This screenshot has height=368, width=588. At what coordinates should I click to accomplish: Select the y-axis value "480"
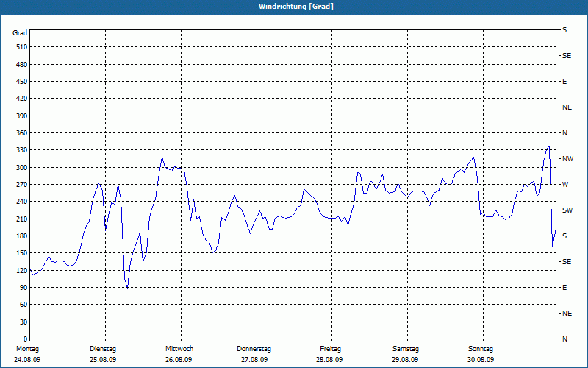pyautogui.click(x=22, y=65)
